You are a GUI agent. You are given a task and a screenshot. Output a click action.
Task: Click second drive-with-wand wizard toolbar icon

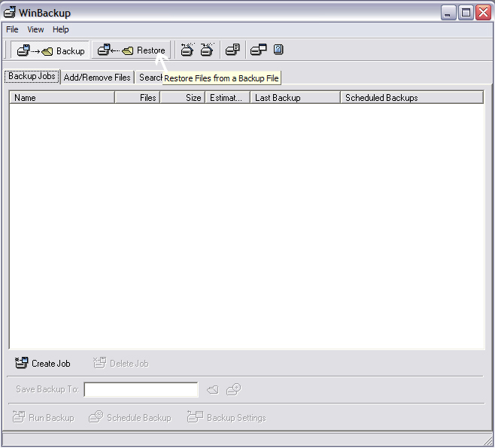click(x=208, y=50)
